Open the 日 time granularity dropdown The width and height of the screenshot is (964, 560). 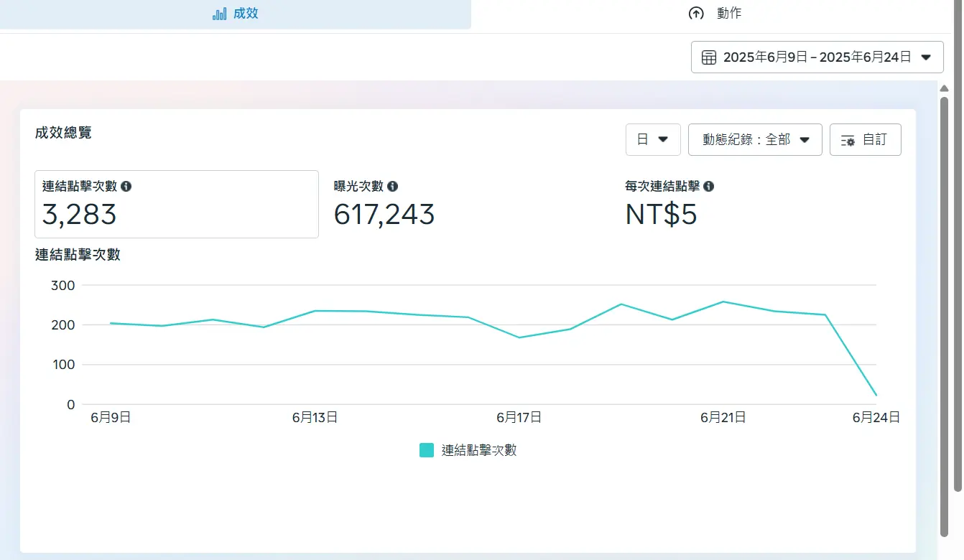click(x=653, y=139)
